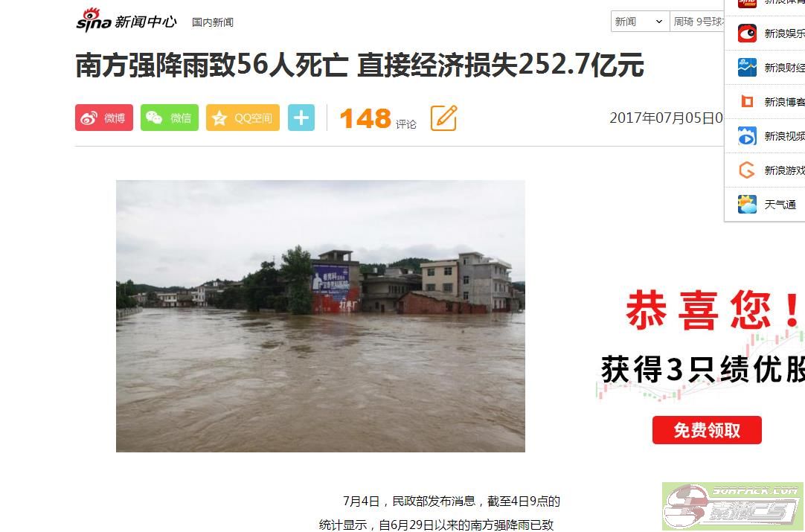Open the flooded village article photo

pyautogui.click(x=321, y=315)
